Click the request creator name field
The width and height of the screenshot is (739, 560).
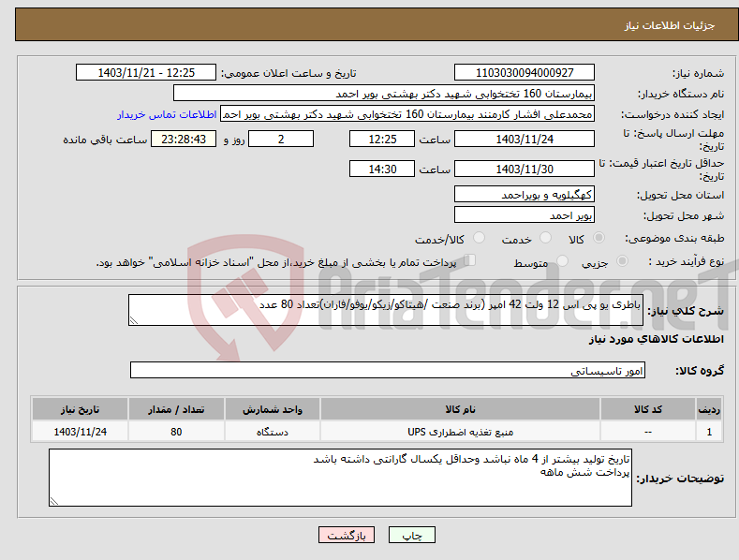point(407,114)
